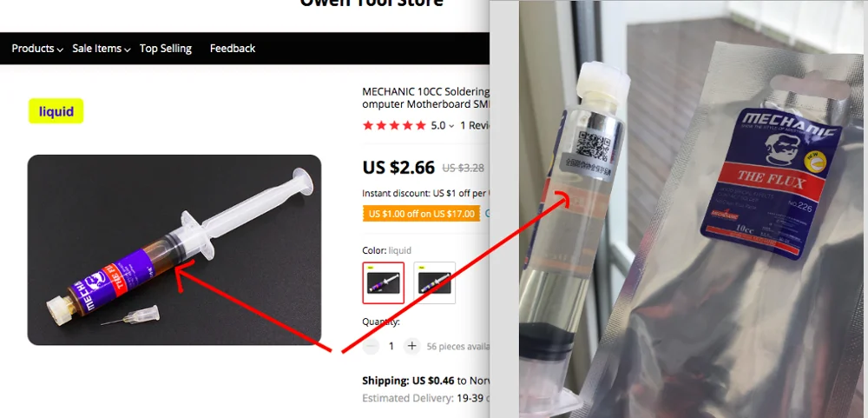Image resolution: width=868 pixels, height=418 pixels.
Task: Click the plus quantity button
Action: click(x=411, y=346)
